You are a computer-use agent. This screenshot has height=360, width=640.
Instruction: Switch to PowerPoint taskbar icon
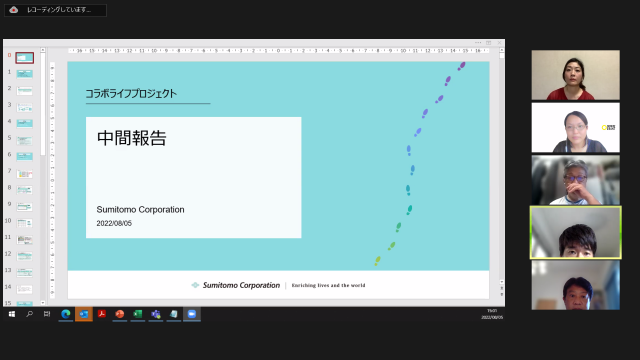pos(120,314)
